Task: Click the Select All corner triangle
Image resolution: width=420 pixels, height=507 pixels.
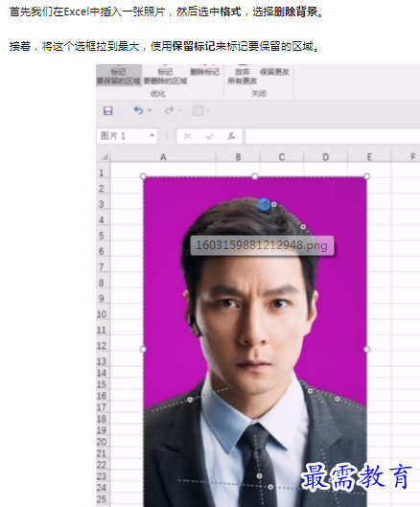Action: 105,157
